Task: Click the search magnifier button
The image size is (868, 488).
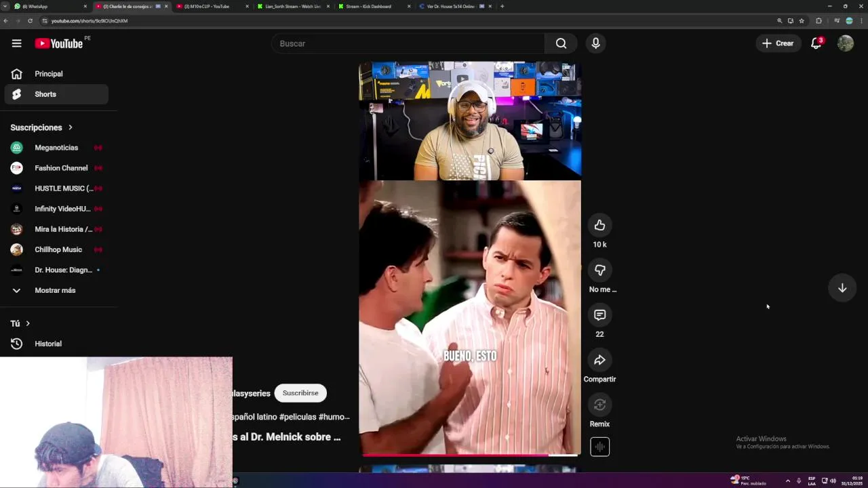Action: coord(561,43)
